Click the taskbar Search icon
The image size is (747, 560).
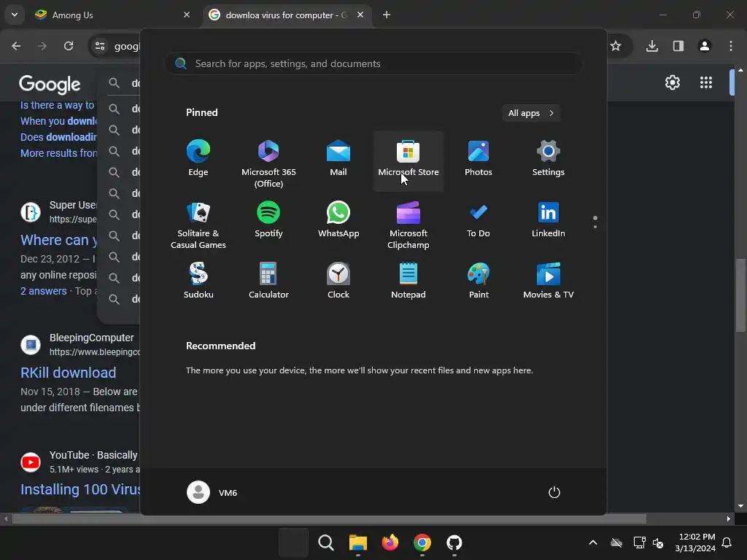click(x=326, y=542)
